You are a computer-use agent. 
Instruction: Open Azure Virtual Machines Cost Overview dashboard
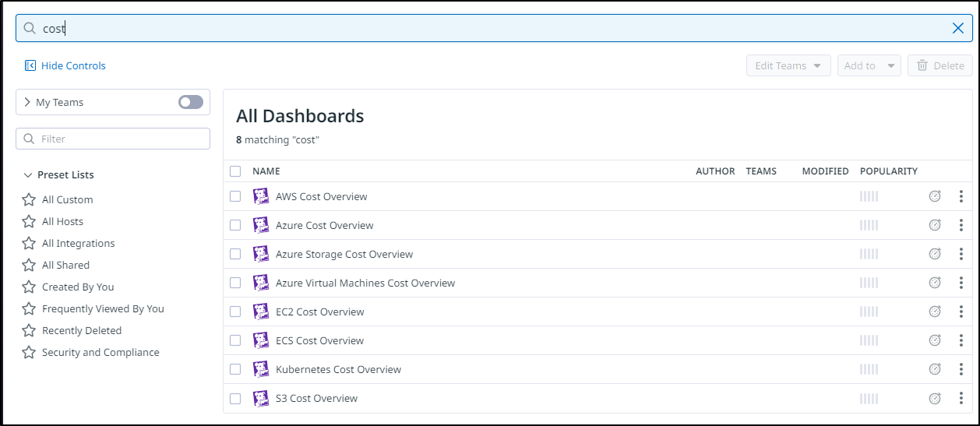(x=365, y=283)
